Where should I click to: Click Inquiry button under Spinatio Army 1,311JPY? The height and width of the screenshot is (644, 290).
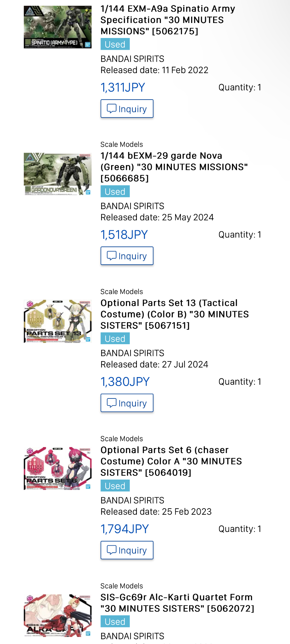pos(127,109)
